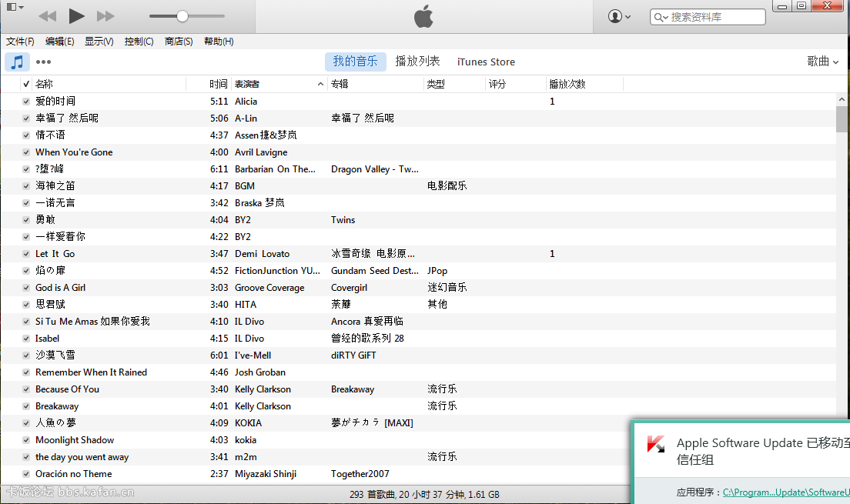Click album Covergirl cell
850x504 pixels.
coord(349,288)
